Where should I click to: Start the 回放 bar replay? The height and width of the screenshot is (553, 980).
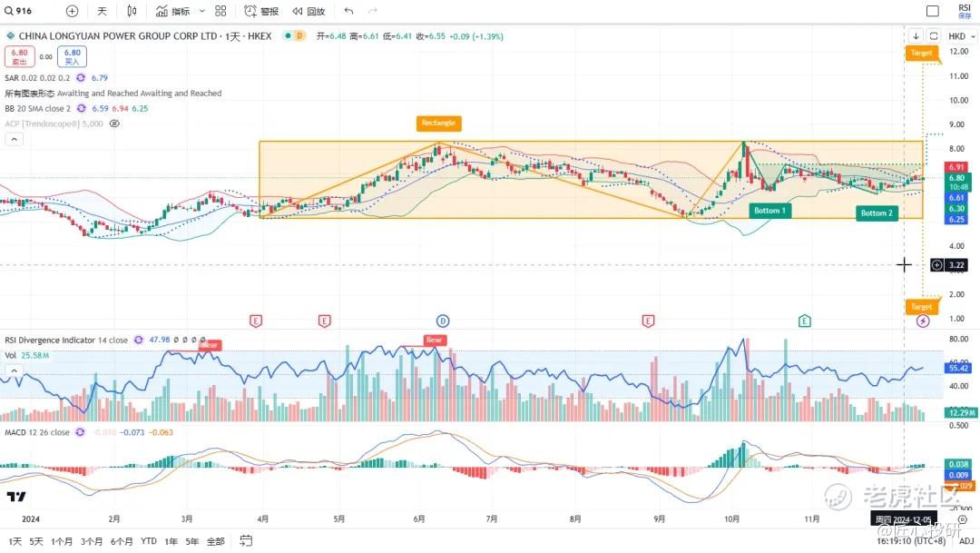pos(309,11)
